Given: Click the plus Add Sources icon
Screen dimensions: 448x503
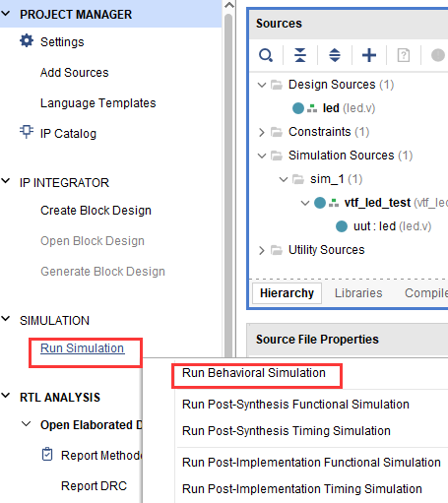Looking at the screenshot, I should [x=369, y=55].
